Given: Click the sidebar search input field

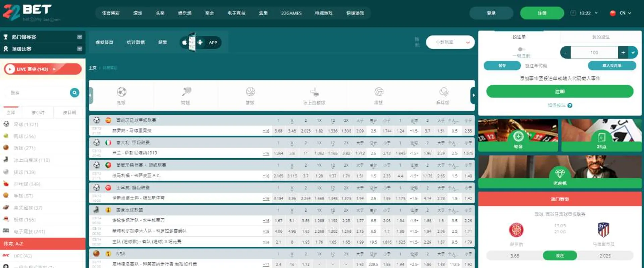Looking at the screenshot, I should (x=36, y=93).
